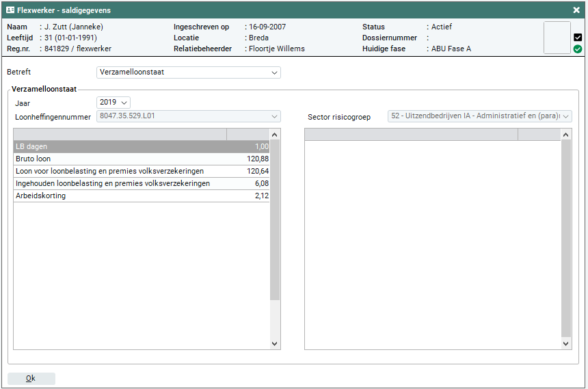
Task: Click the left table scroll up arrow
Action: tap(276, 135)
